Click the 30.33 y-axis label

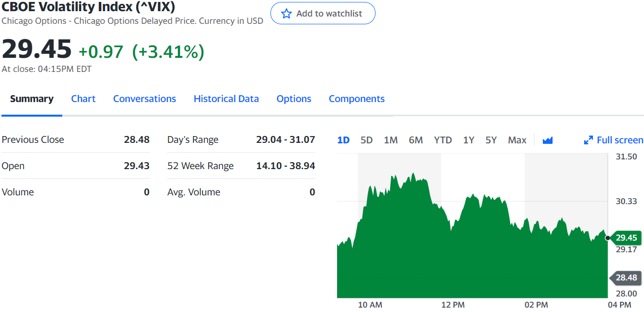626,201
